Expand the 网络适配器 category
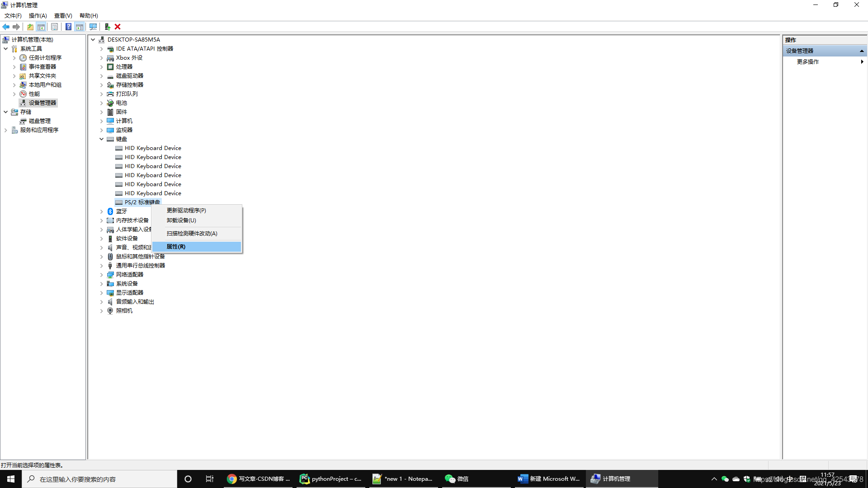868x488 pixels. (102, 275)
